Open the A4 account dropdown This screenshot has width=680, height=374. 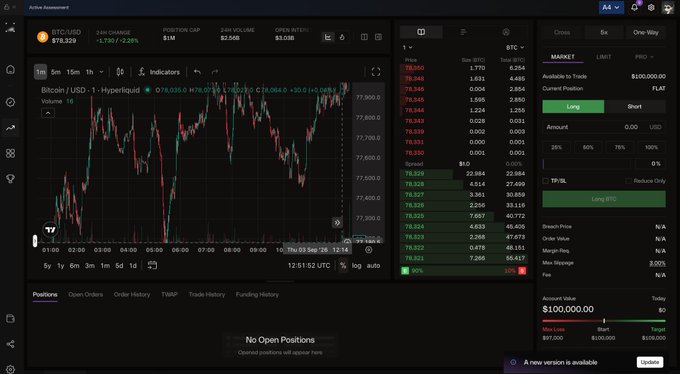[611, 7]
